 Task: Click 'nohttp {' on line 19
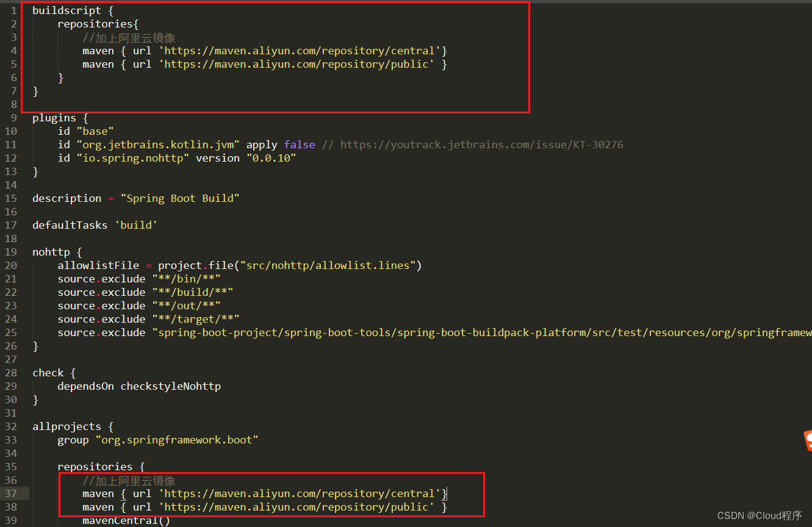[x=57, y=252]
